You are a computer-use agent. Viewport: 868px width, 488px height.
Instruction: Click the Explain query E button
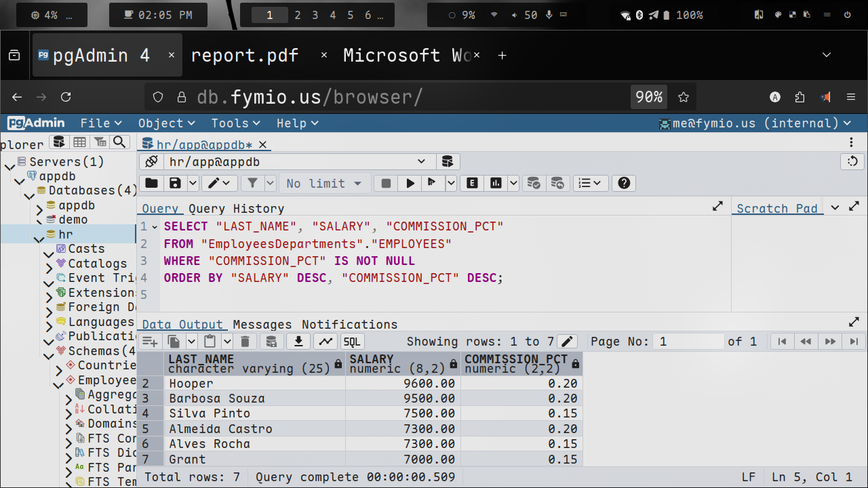click(x=471, y=183)
